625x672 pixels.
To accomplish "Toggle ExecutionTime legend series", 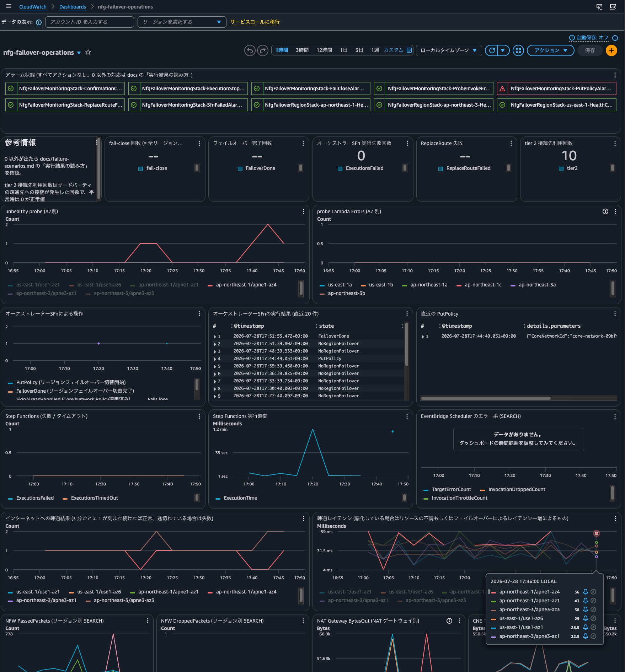I will [x=236, y=498].
